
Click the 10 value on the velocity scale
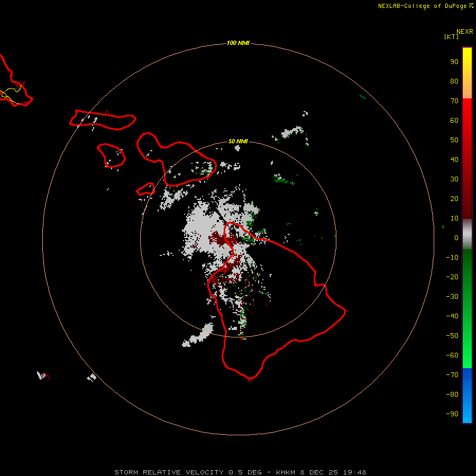[x=454, y=218]
